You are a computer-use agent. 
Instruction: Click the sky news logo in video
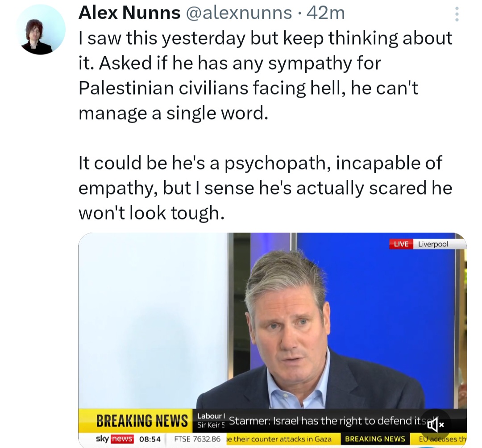pos(115,439)
